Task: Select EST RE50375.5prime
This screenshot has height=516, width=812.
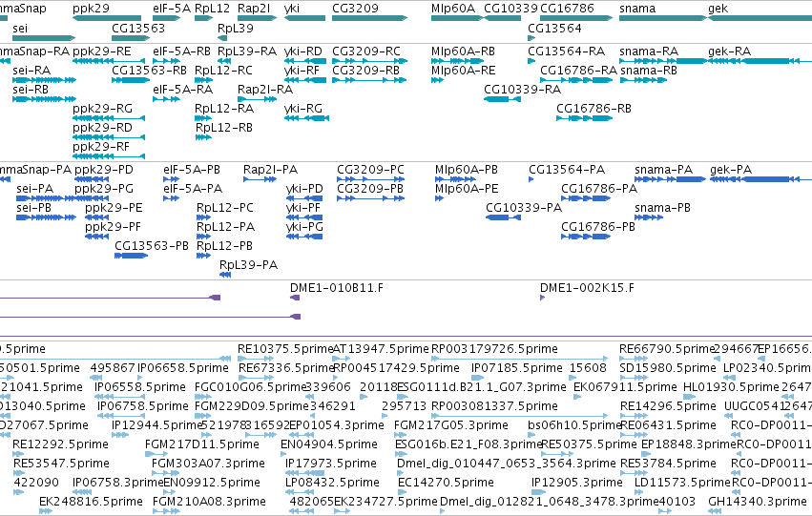Action: (589, 444)
